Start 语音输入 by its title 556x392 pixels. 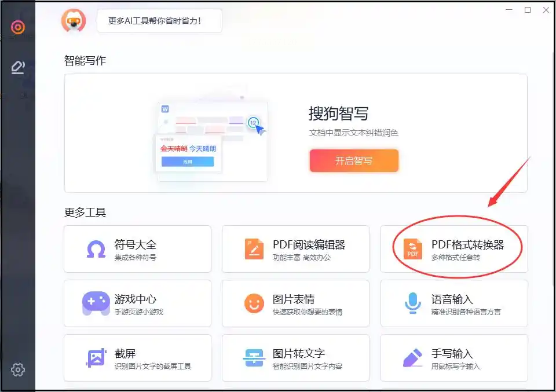point(452,299)
